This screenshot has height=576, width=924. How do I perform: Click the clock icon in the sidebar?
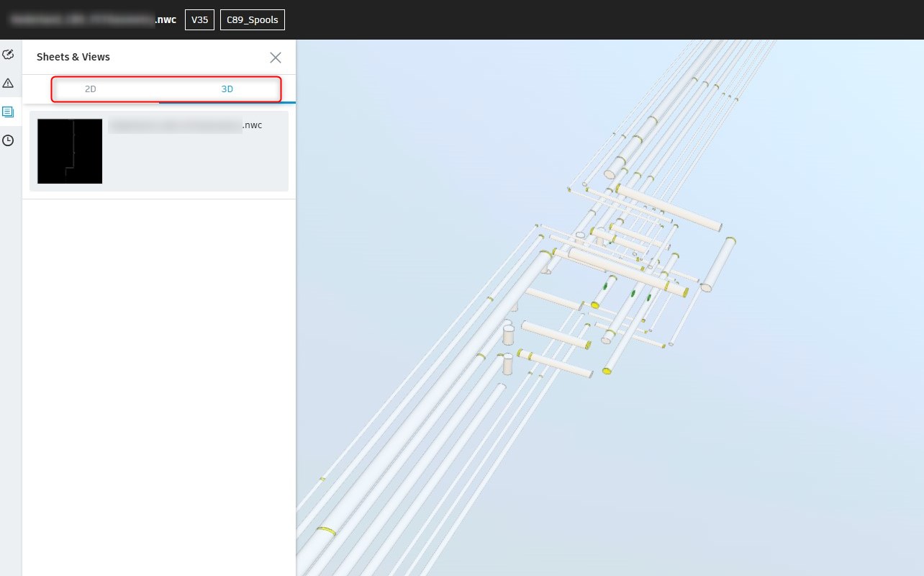tap(9, 140)
